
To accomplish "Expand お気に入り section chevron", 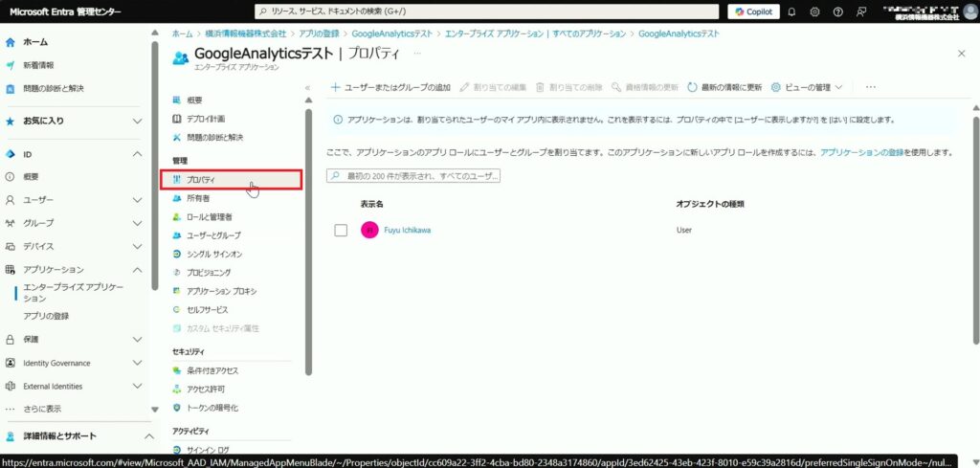I will [x=138, y=122].
